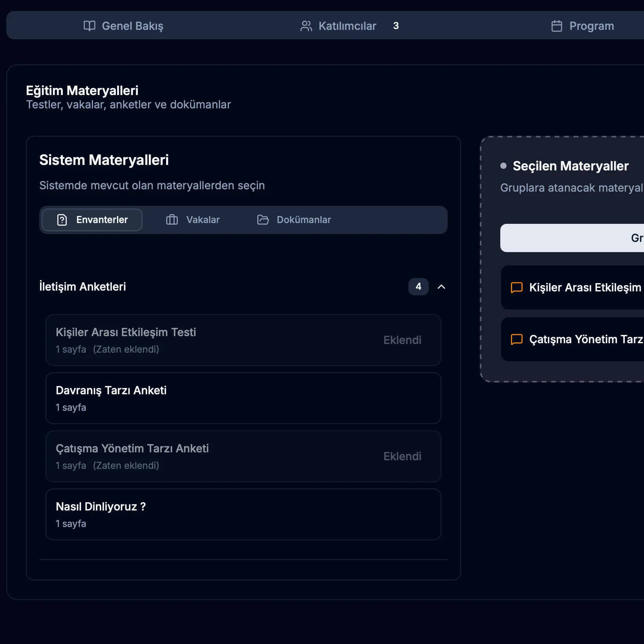This screenshot has height=644, width=644.
Task: Click Eklendi on Çatışma Yönetim Tarzı Anketi
Action: pyautogui.click(x=402, y=456)
